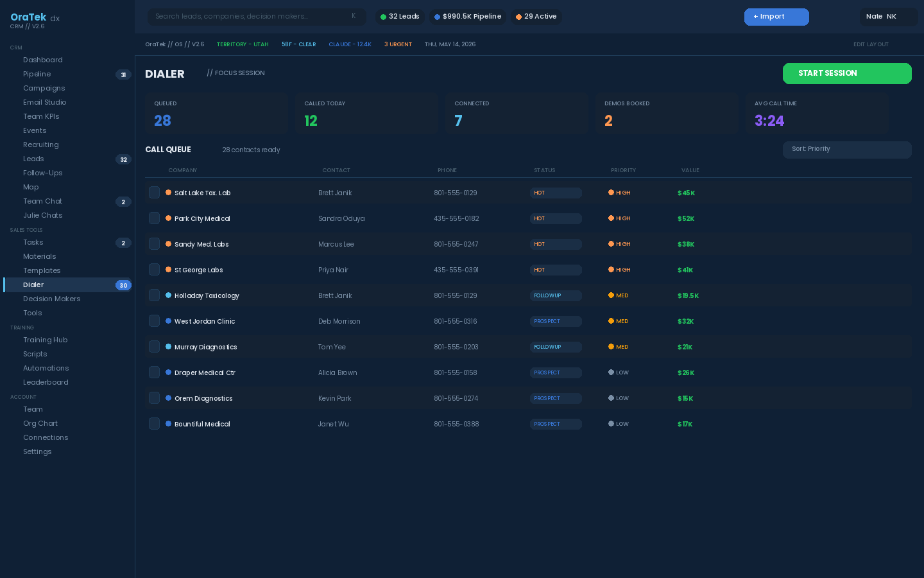Viewport: 924px width, 578px height.
Task: Open Org Chart page
Action: point(40,423)
